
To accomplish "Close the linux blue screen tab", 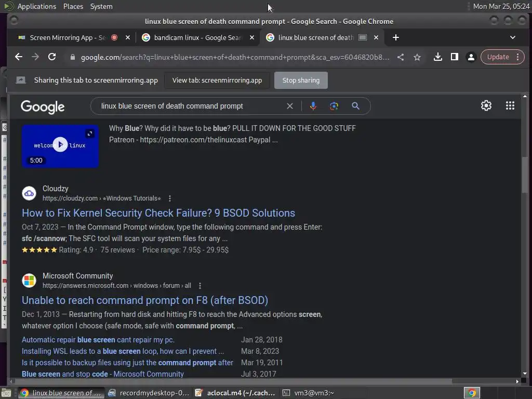I will [376, 37].
